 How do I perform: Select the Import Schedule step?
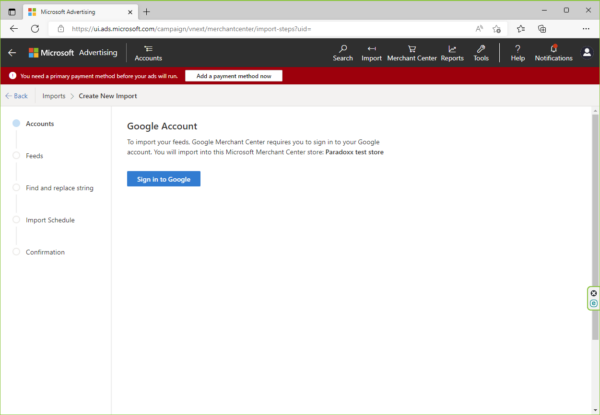pyautogui.click(x=49, y=220)
